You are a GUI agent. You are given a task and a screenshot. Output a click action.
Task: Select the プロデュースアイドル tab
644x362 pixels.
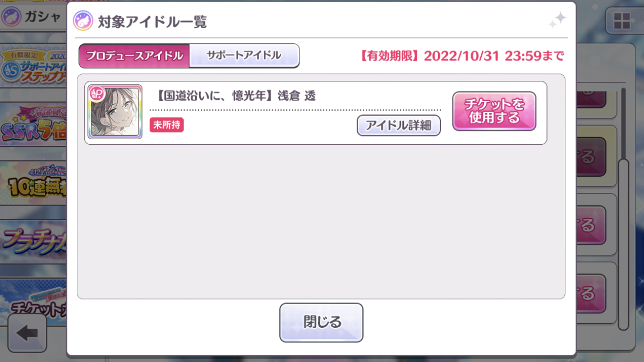coord(134,56)
